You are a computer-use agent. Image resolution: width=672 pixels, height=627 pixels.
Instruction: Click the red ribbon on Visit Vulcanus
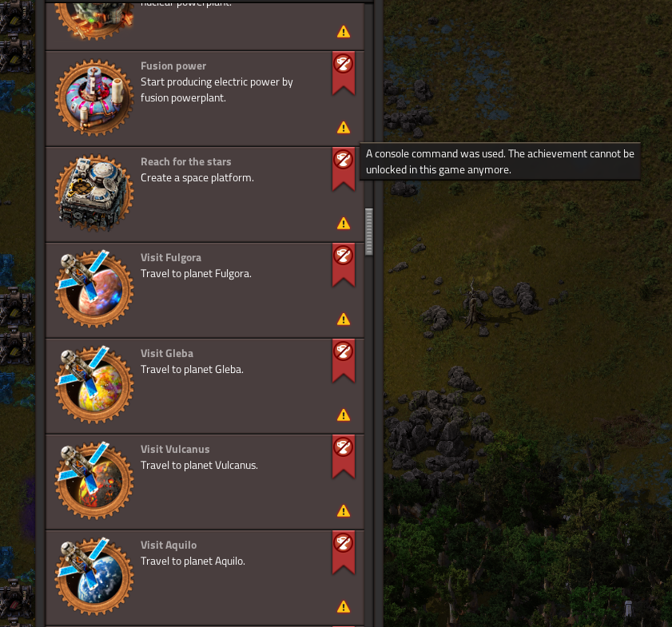pos(344,457)
